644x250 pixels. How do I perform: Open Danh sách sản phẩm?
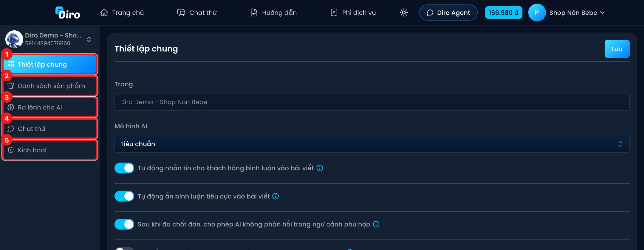[50, 86]
